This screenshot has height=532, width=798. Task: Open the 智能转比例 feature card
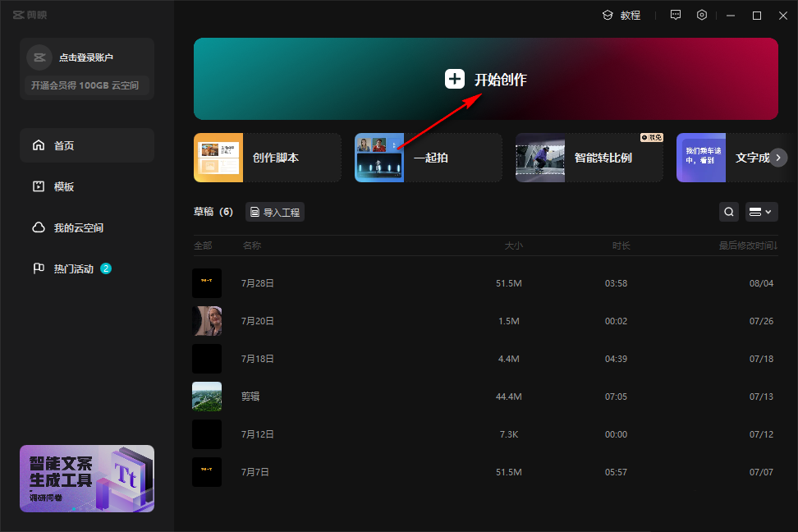tap(589, 158)
